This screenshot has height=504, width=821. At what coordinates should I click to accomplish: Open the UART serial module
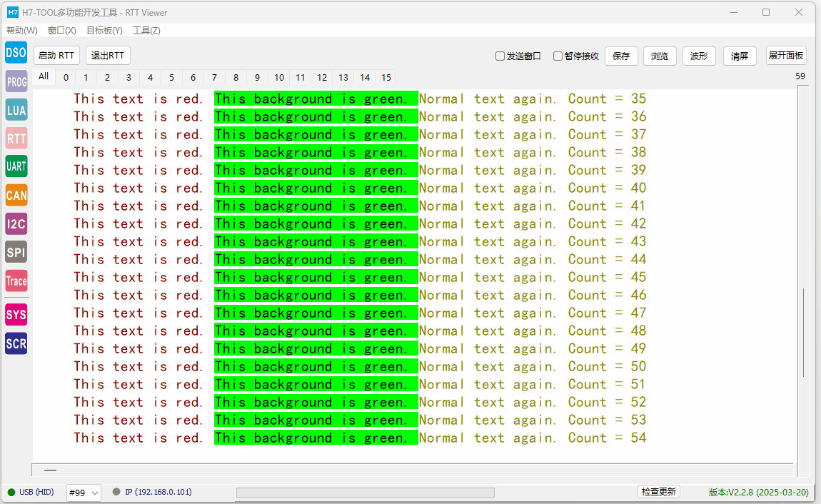coord(16,166)
